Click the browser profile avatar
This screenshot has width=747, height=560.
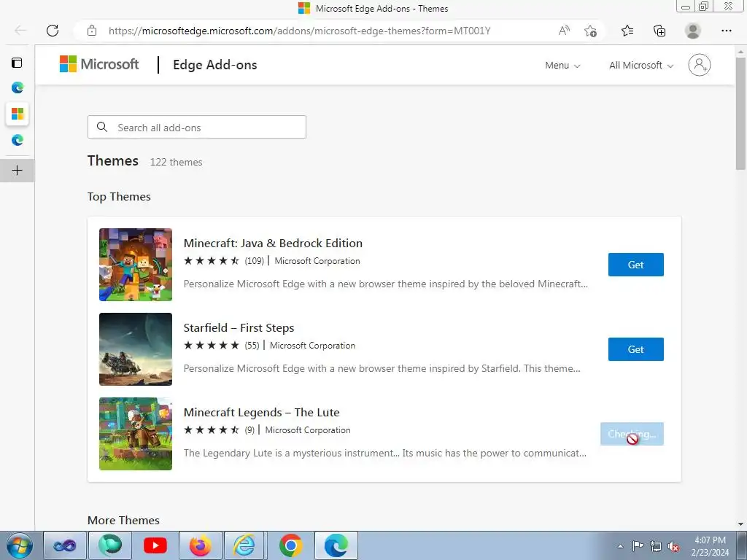coord(693,31)
